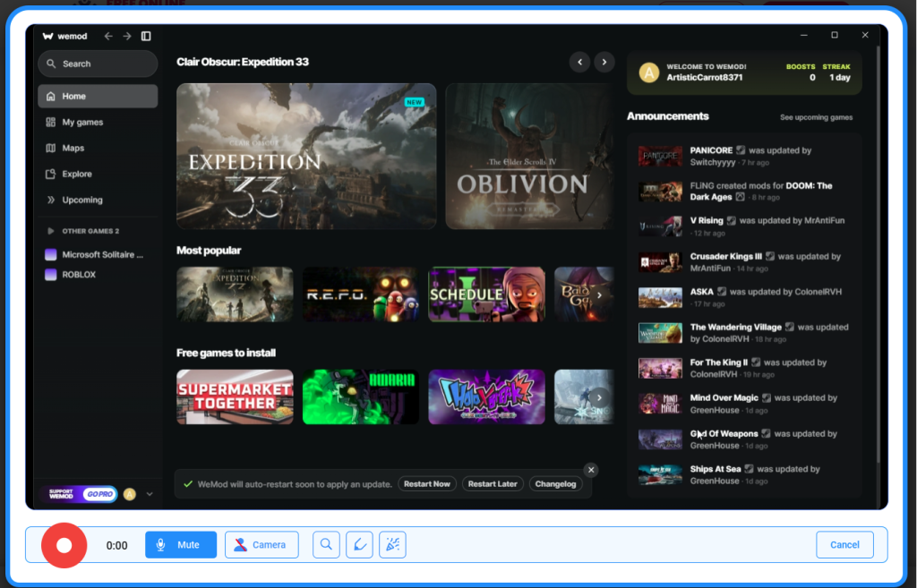This screenshot has height=588, width=917.
Task: Expand the account dropdown chevron
Action: click(150, 494)
